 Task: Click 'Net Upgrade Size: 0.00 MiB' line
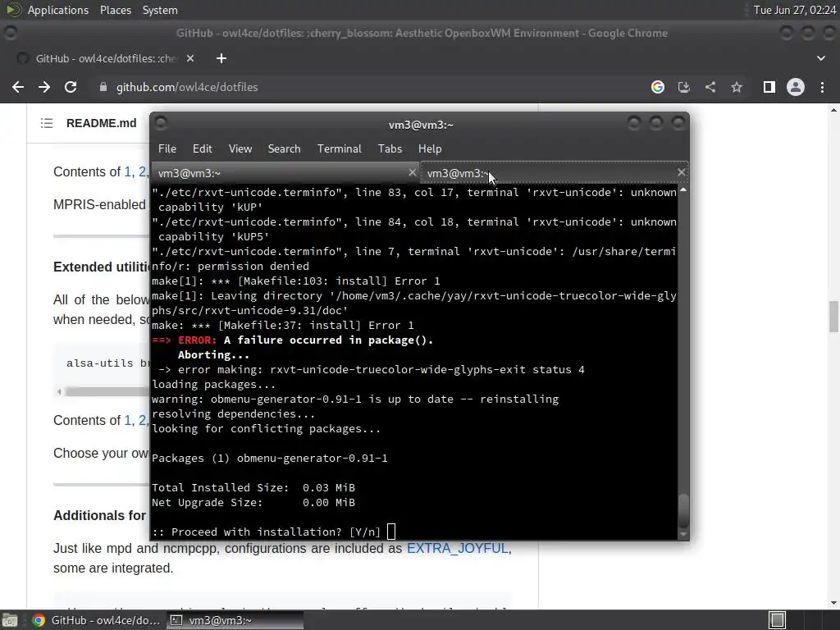point(253,503)
